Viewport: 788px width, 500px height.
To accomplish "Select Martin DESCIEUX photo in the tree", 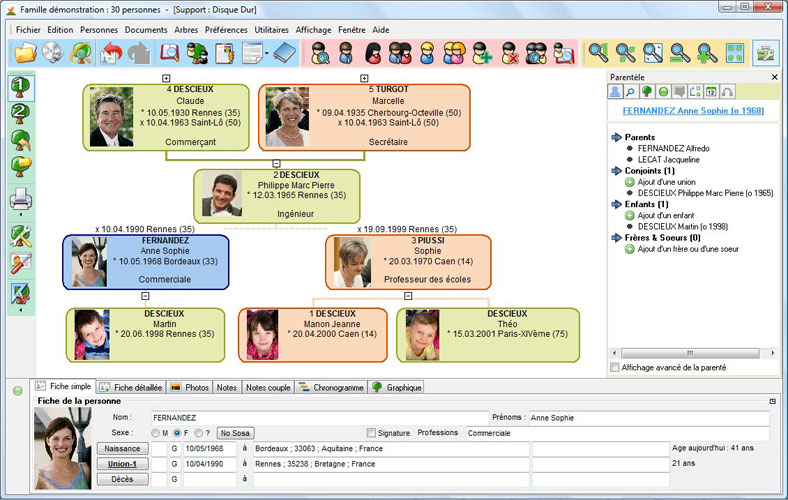I will click(x=92, y=335).
